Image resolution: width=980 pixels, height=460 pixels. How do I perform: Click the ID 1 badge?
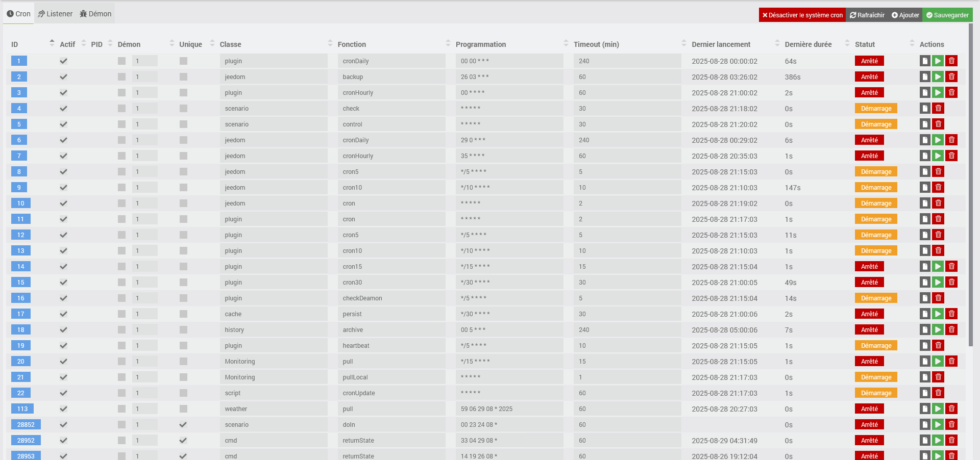[x=19, y=61]
